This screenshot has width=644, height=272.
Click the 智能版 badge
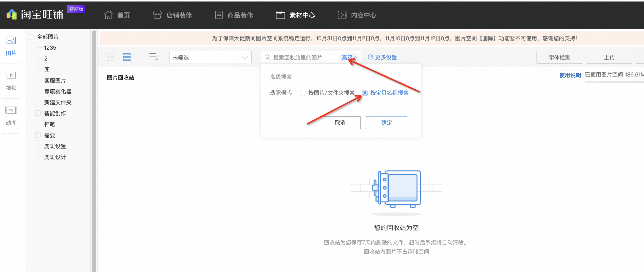tap(76, 9)
